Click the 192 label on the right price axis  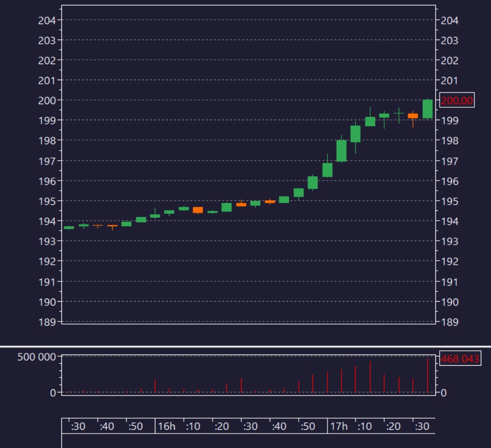[450, 261]
